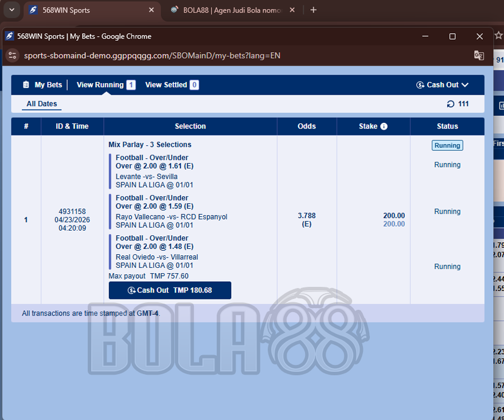Select the All Dates filter

[42, 104]
